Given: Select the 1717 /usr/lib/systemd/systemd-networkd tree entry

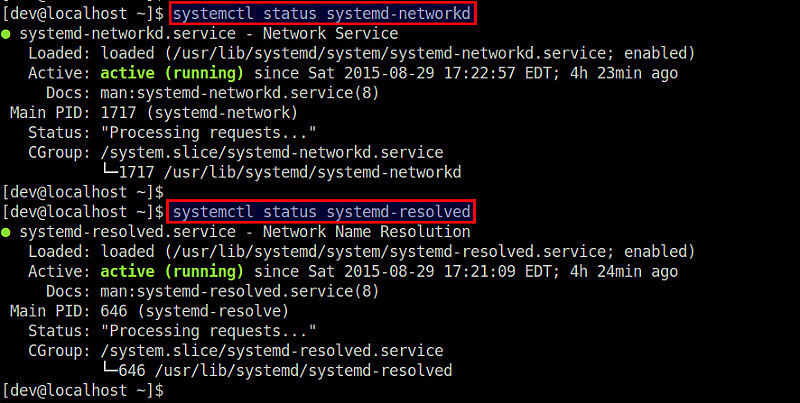Looking at the screenshot, I should coord(286,172).
